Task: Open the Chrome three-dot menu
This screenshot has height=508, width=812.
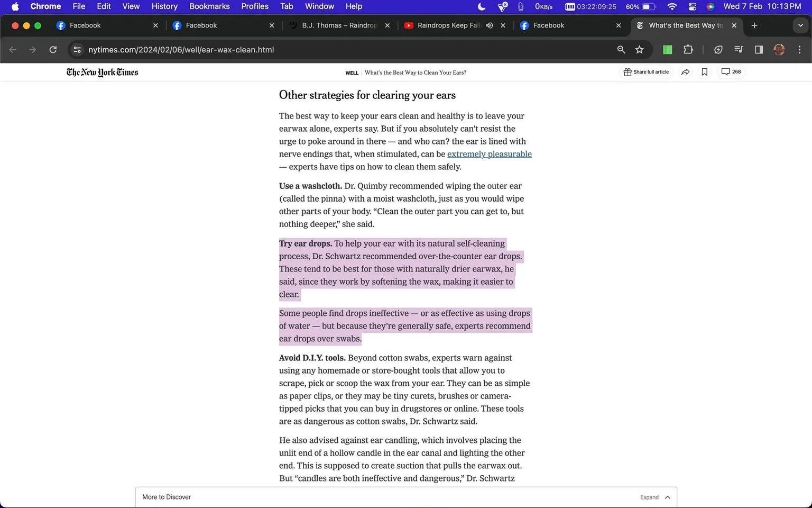Action: tap(799, 50)
